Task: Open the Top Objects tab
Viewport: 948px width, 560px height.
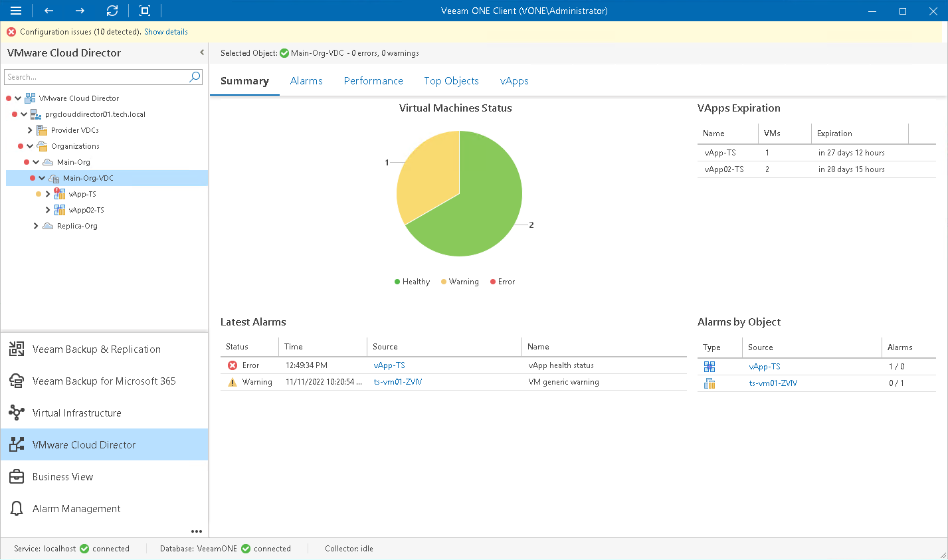Action: coord(451,80)
